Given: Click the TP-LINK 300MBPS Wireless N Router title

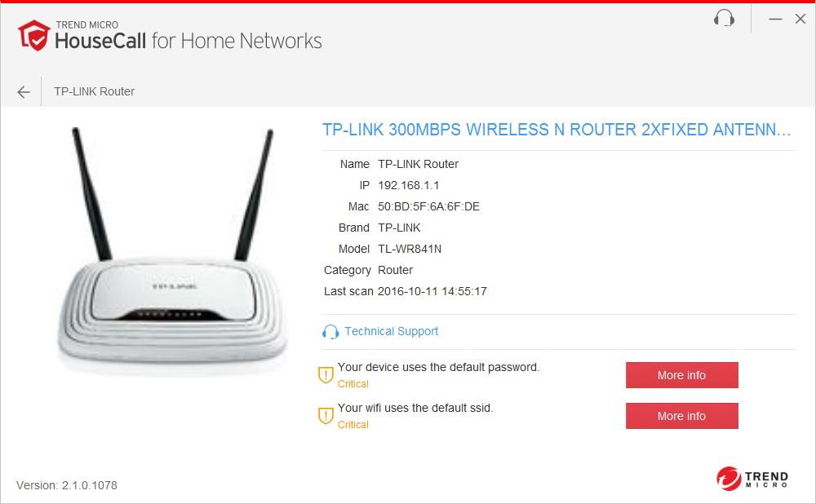Looking at the screenshot, I should click(557, 130).
